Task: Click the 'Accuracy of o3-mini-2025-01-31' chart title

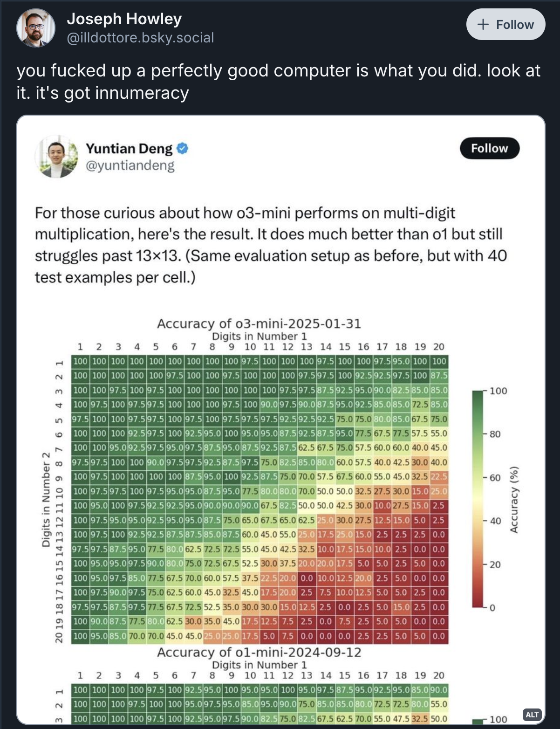Action: click(259, 323)
